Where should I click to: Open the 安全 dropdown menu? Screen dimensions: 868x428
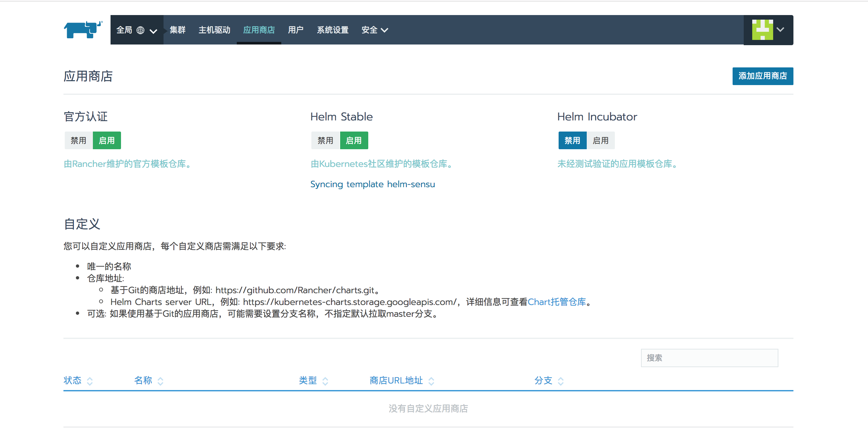374,30
